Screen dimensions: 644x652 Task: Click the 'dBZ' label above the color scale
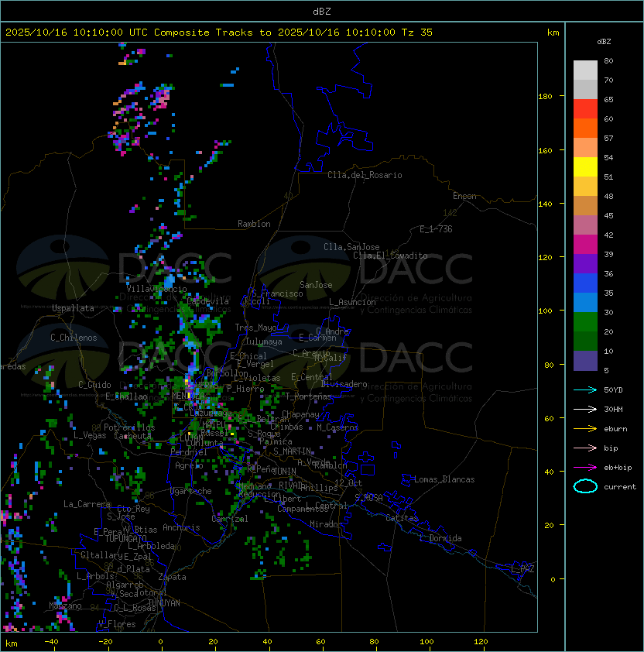(604, 42)
